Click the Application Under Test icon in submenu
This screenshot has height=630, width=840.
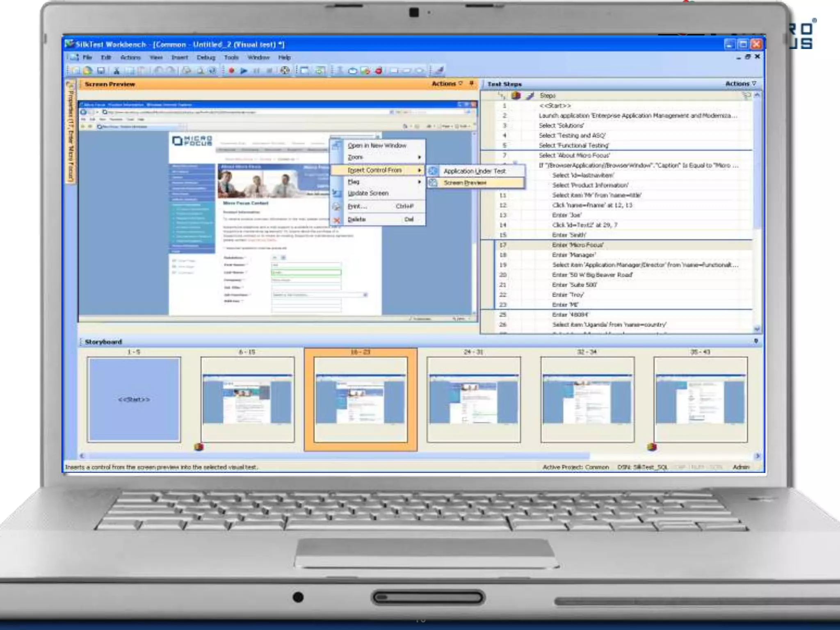[x=433, y=171]
